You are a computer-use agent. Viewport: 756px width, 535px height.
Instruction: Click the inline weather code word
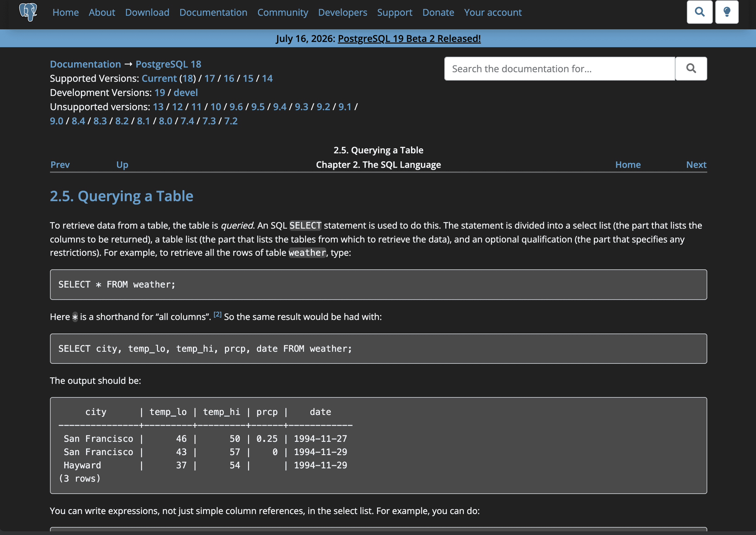[307, 253]
